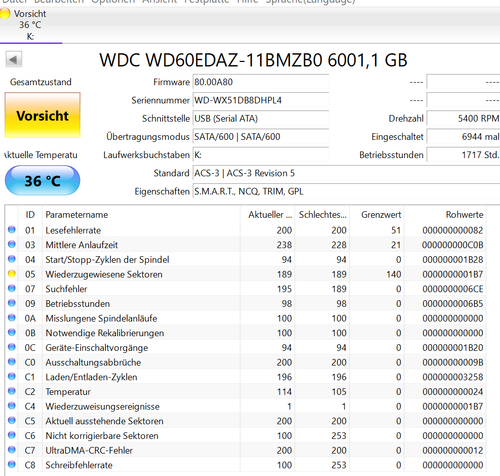
Task: Click the Schlechtes column header
Action: pos(323,215)
